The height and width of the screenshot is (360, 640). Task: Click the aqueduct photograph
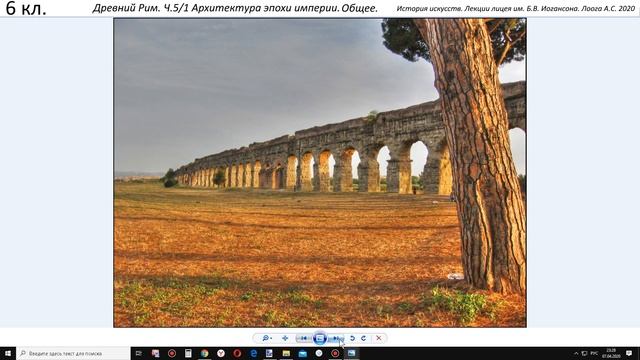pos(320,173)
